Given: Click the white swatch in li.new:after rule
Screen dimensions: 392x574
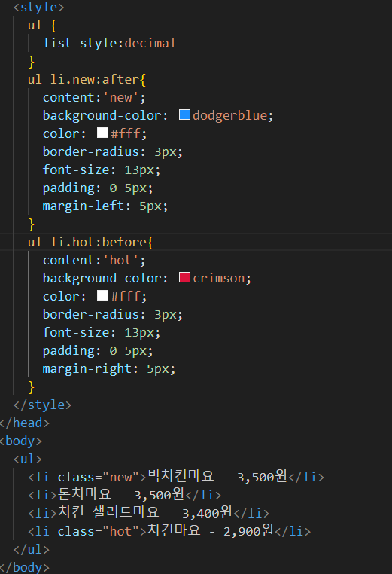Looking at the screenshot, I should pyautogui.click(x=102, y=133).
